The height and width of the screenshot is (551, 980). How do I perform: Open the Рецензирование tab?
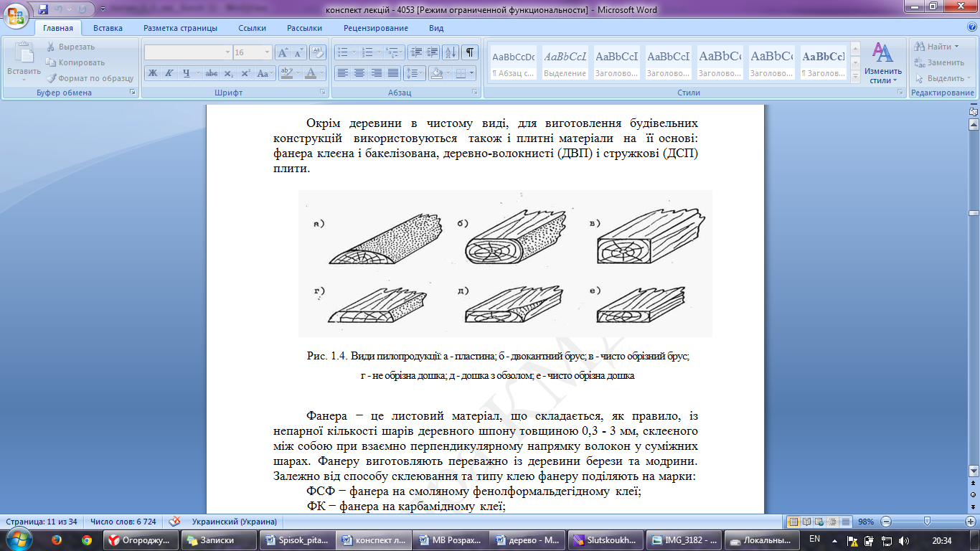375,28
